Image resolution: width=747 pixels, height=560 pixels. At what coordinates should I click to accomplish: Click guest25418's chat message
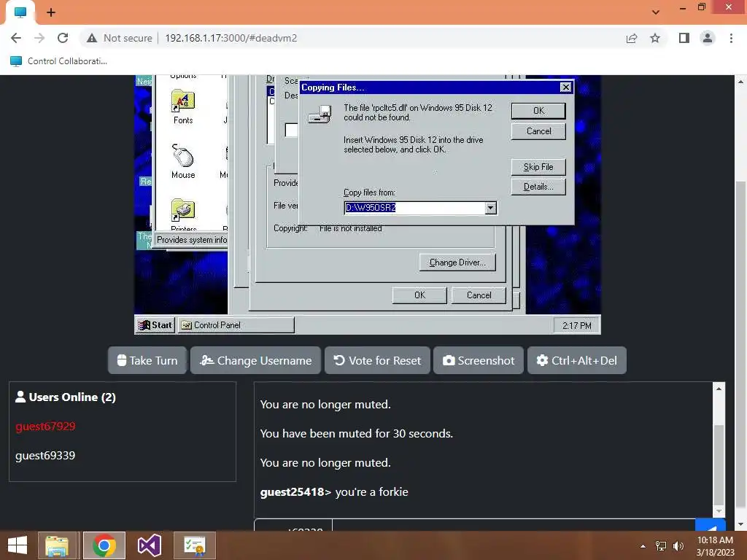[x=334, y=492]
